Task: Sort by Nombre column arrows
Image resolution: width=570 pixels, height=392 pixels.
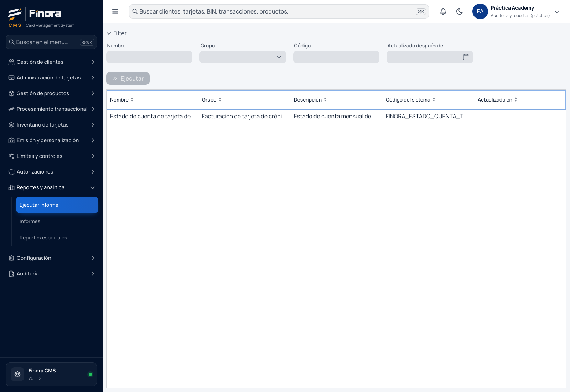Action: [x=132, y=100]
